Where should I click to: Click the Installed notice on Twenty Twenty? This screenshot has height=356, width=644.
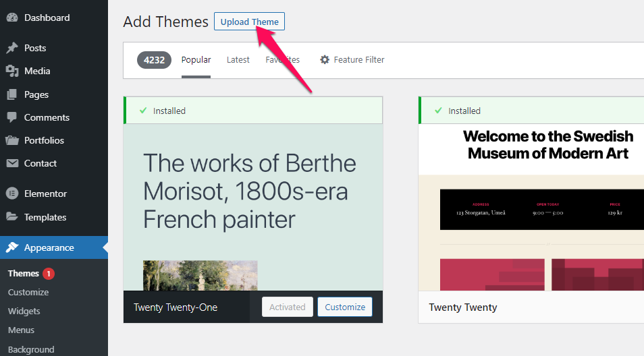(x=531, y=111)
